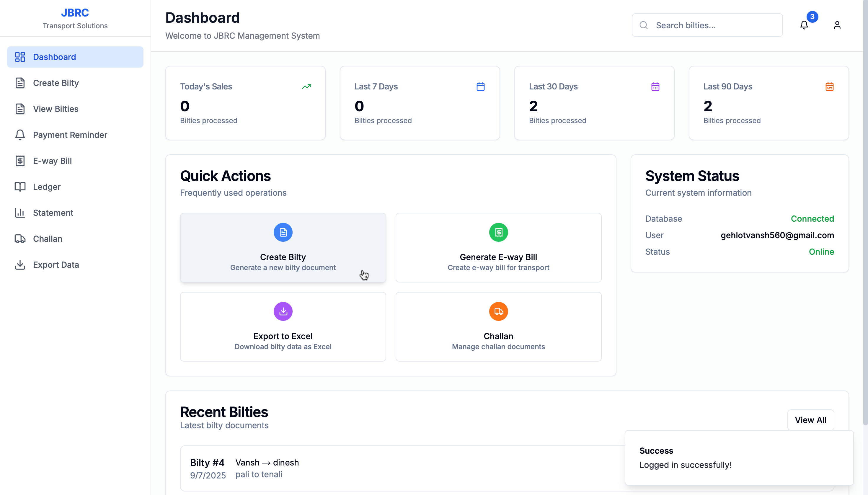Navigate to View Bilties in sidebar
Image resolution: width=868 pixels, height=495 pixels.
(56, 109)
